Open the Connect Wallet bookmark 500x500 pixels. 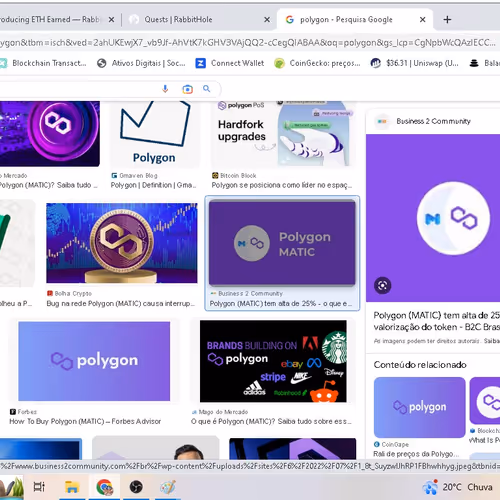pos(230,63)
